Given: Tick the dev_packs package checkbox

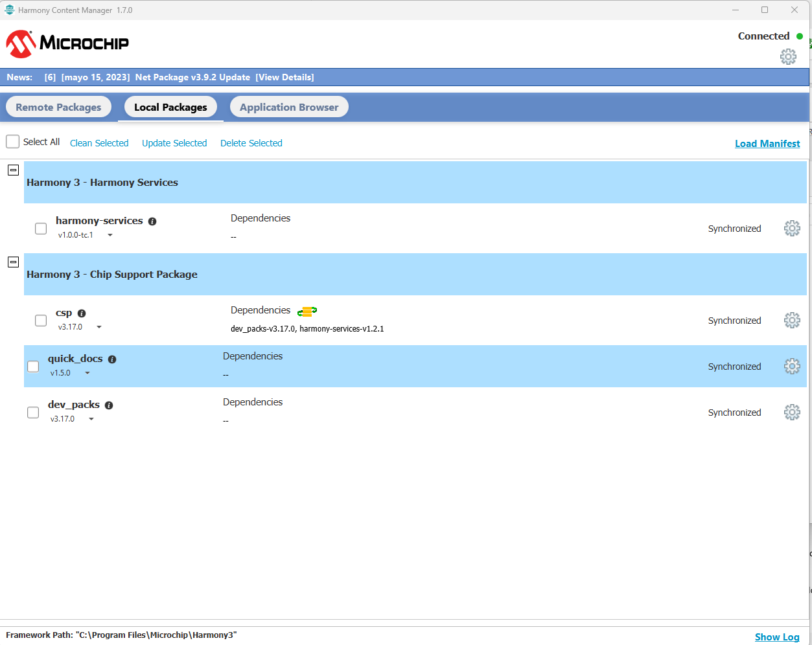Looking at the screenshot, I should coord(33,413).
